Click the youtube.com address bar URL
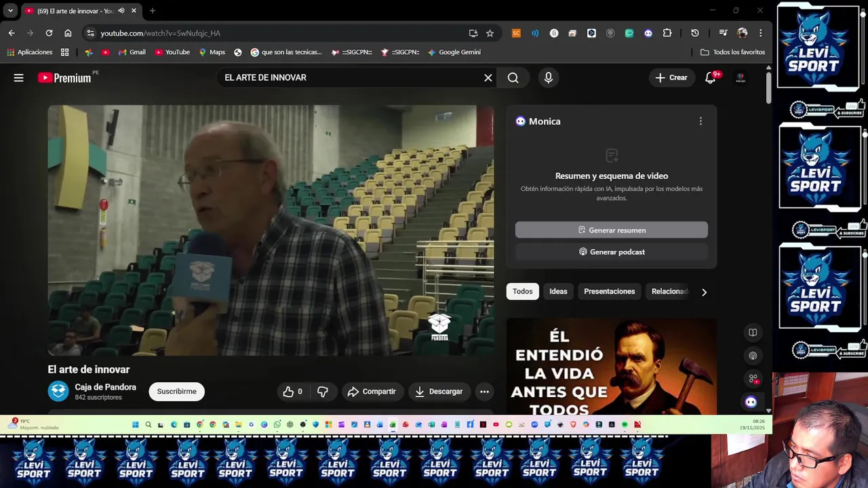Screen dimensions: 868x488 pos(161,33)
